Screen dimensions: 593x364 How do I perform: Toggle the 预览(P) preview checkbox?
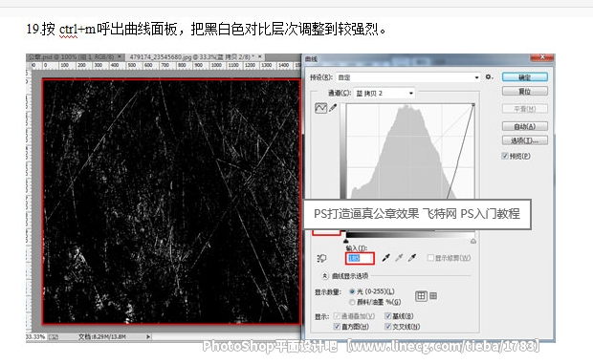tap(505, 156)
